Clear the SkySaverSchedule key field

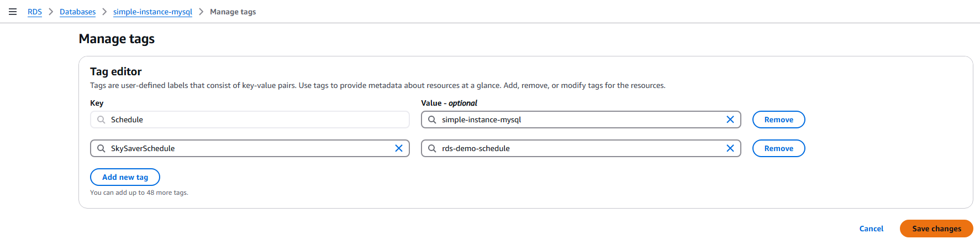pos(398,148)
